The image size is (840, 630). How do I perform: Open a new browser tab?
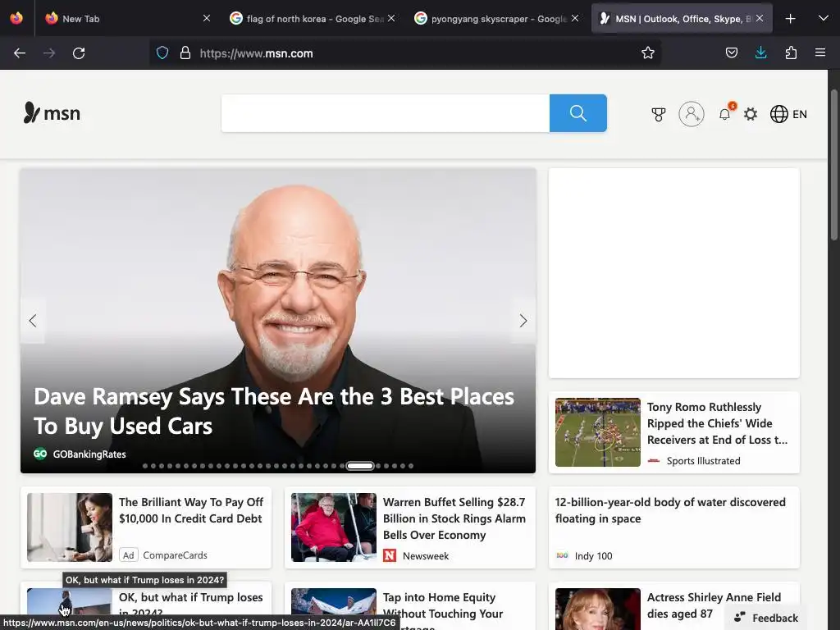point(790,19)
